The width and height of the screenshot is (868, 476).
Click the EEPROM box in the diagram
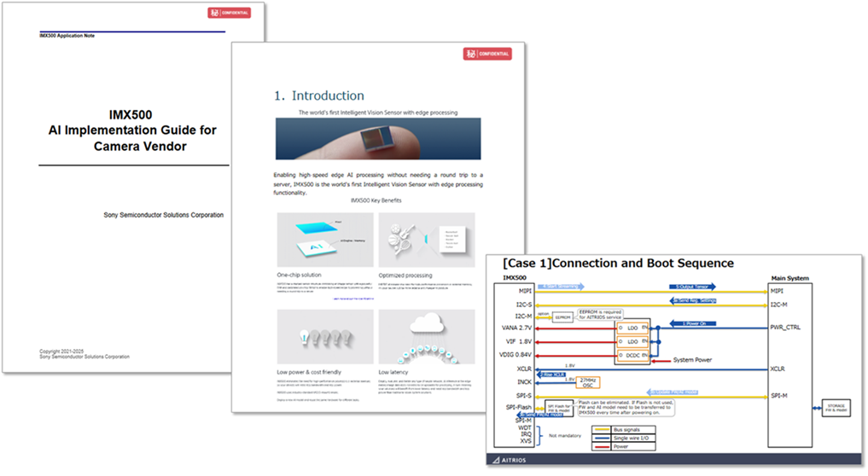pyautogui.click(x=562, y=317)
